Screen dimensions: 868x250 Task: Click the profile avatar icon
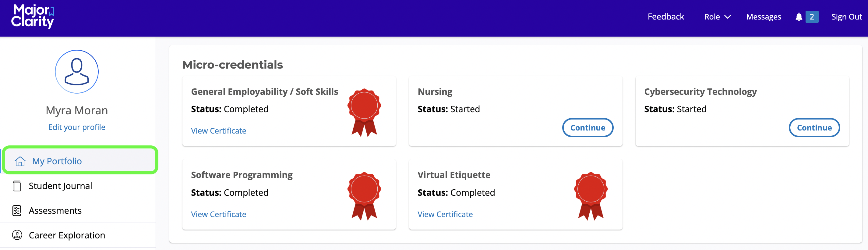tap(77, 72)
